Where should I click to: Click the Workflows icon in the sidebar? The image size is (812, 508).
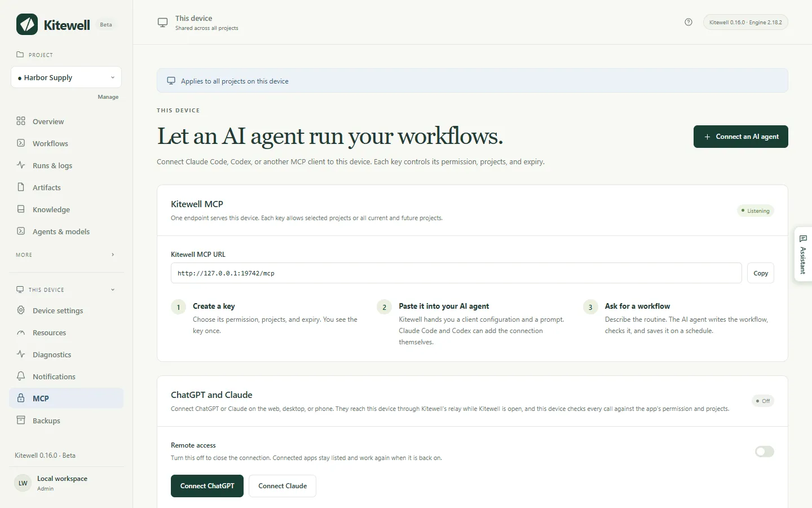point(21,143)
